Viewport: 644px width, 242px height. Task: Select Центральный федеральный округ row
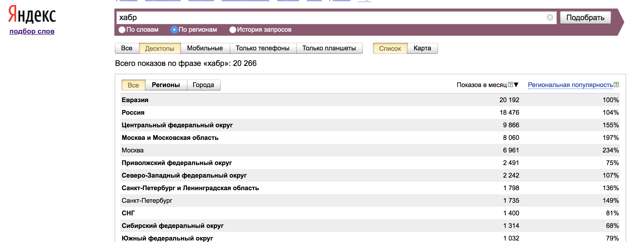coord(370,125)
